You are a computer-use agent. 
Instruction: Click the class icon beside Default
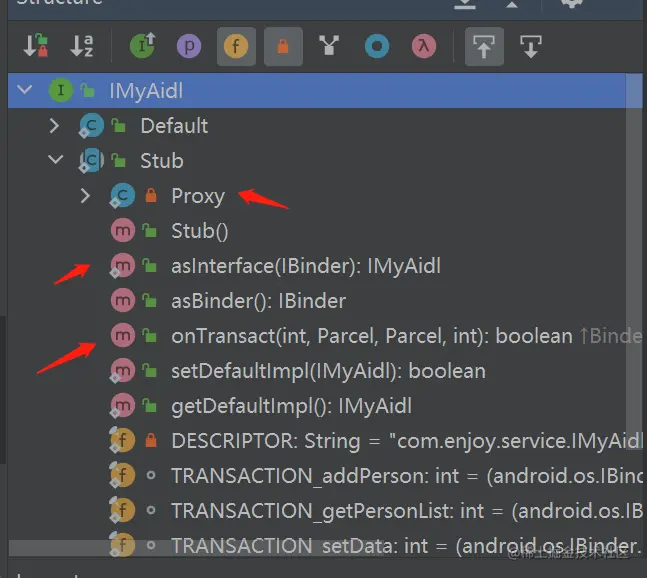[91, 125]
